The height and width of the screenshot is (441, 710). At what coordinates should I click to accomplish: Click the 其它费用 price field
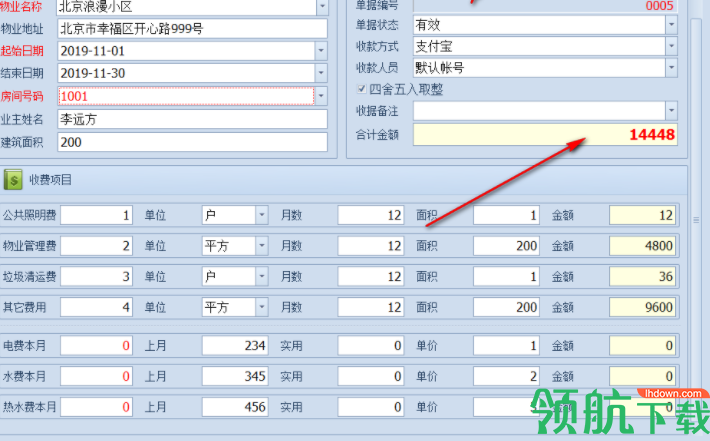point(96,307)
